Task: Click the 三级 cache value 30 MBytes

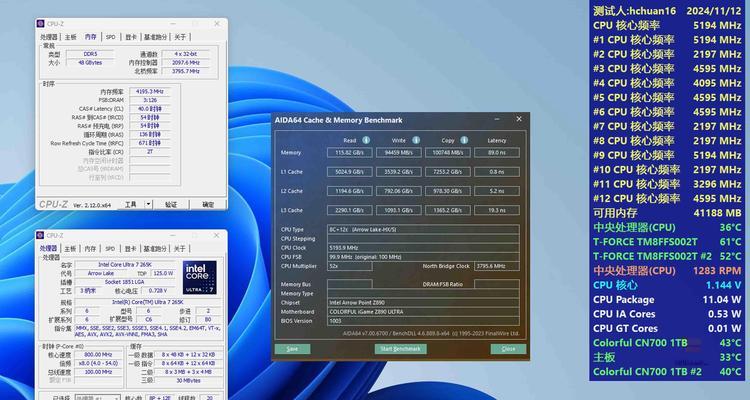Action: (x=188, y=380)
